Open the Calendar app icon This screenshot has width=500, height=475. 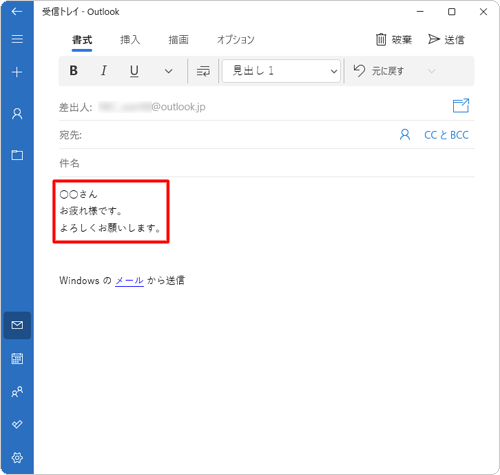pos(17,358)
